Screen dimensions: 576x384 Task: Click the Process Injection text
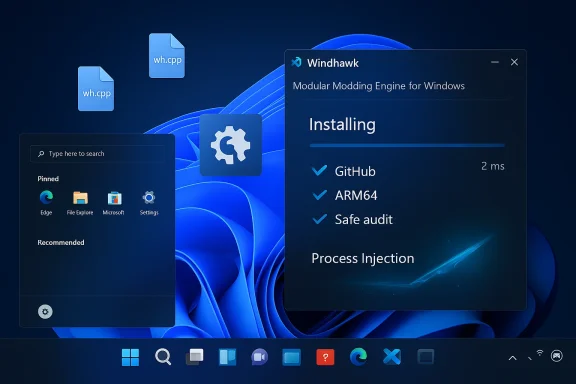click(363, 258)
